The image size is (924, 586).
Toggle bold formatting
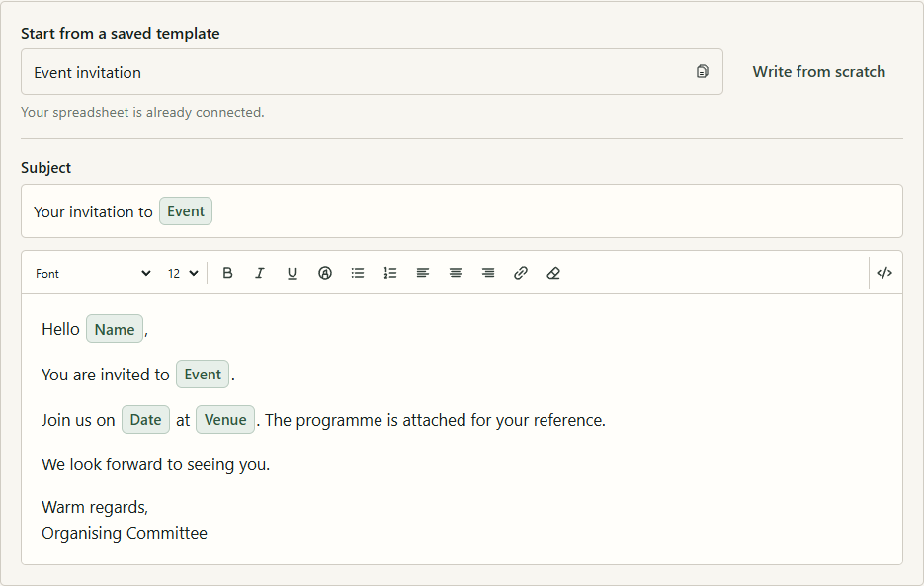pos(227,273)
